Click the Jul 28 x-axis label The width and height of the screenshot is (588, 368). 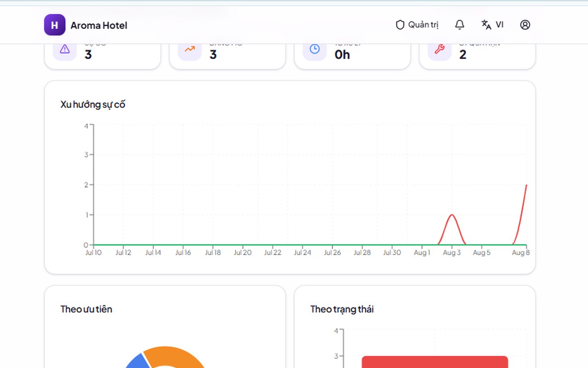coord(362,253)
